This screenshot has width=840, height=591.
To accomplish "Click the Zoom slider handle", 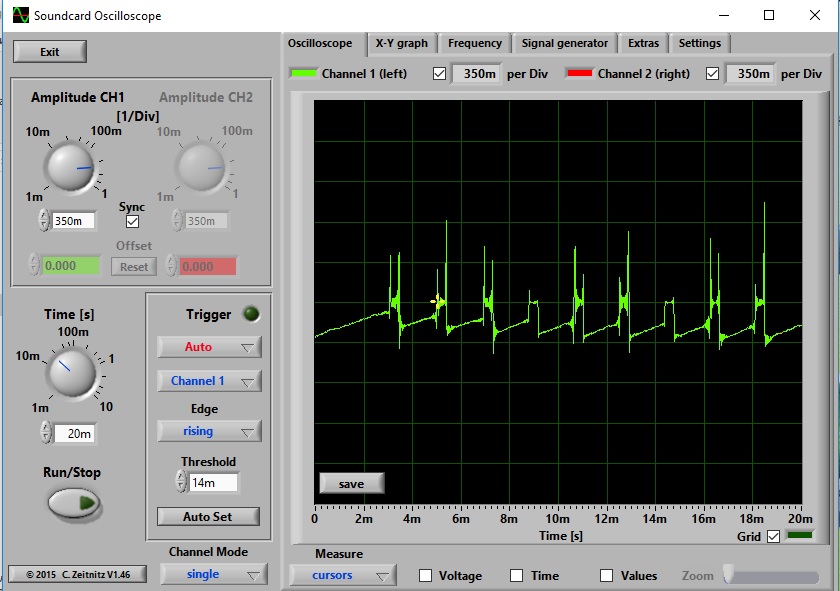I will point(730,575).
